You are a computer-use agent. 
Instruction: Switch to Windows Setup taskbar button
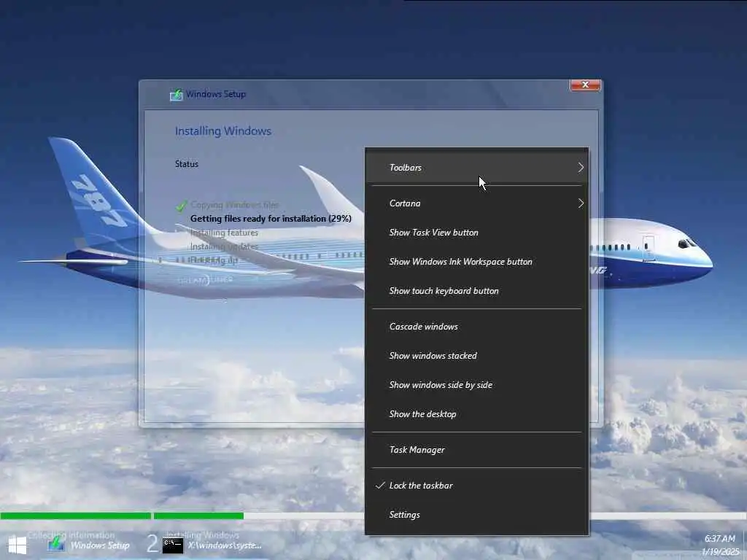88,545
